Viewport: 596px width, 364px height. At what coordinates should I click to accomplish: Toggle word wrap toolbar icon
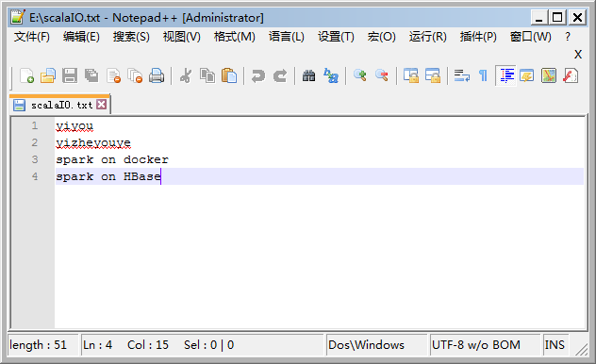point(461,75)
